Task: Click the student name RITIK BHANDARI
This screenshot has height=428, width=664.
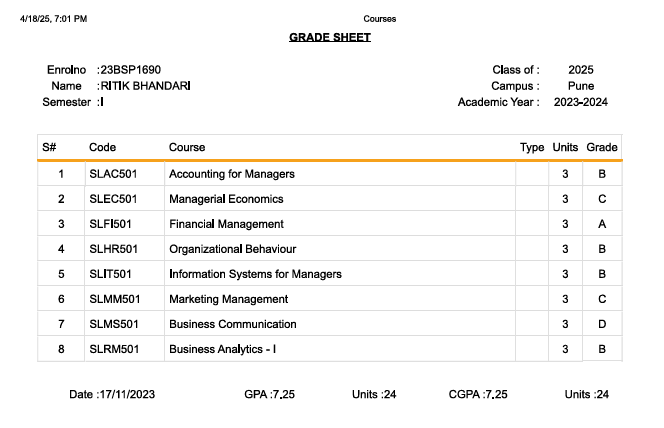Action: coord(144,86)
